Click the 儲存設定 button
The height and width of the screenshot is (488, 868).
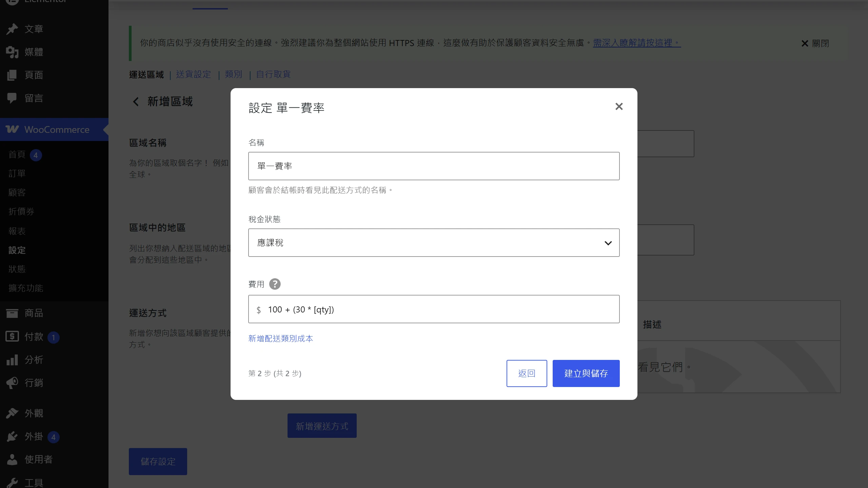(x=158, y=462)
